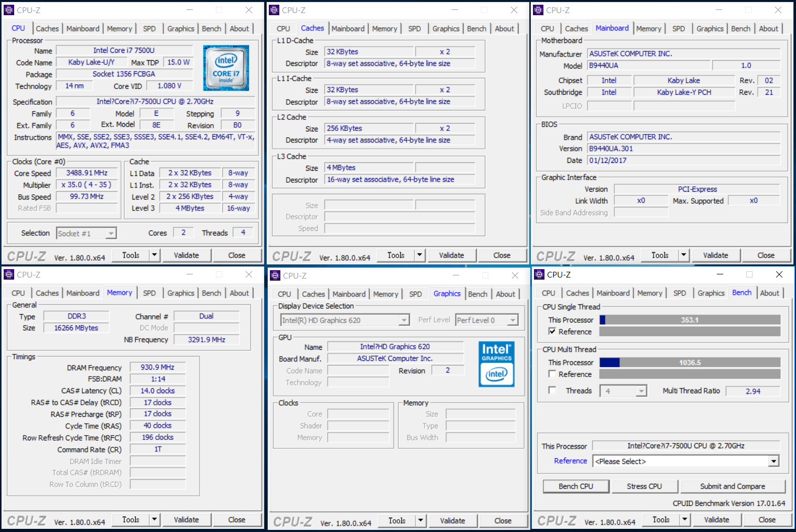Open the Mainboard tab in the Bench window

[613, 293]
